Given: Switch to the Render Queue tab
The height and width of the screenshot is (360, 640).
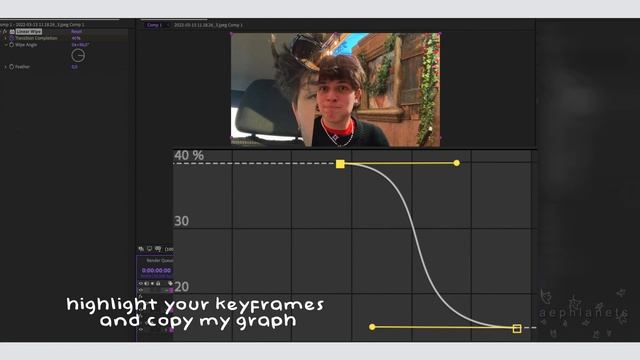Looking at the screenshot, I should (x=160, y=260).
